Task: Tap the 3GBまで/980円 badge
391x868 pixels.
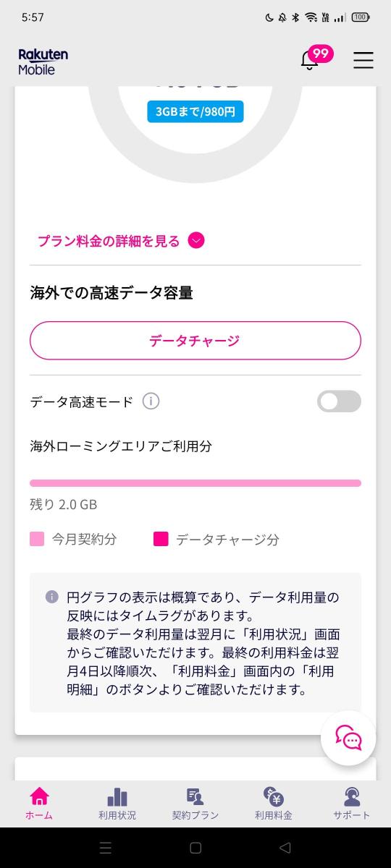Action: pyautogui.click(x=195, y=111)
